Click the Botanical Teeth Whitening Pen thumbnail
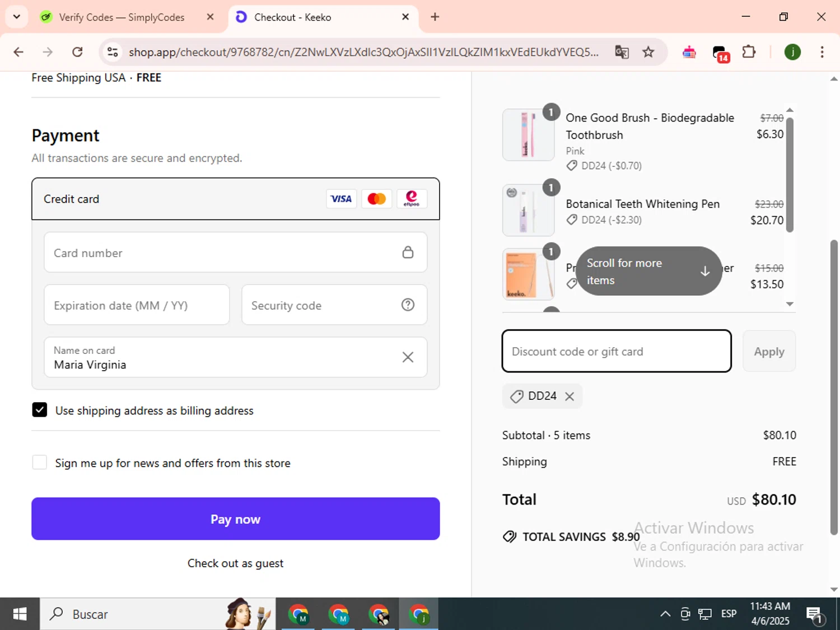 click(529, 210)
